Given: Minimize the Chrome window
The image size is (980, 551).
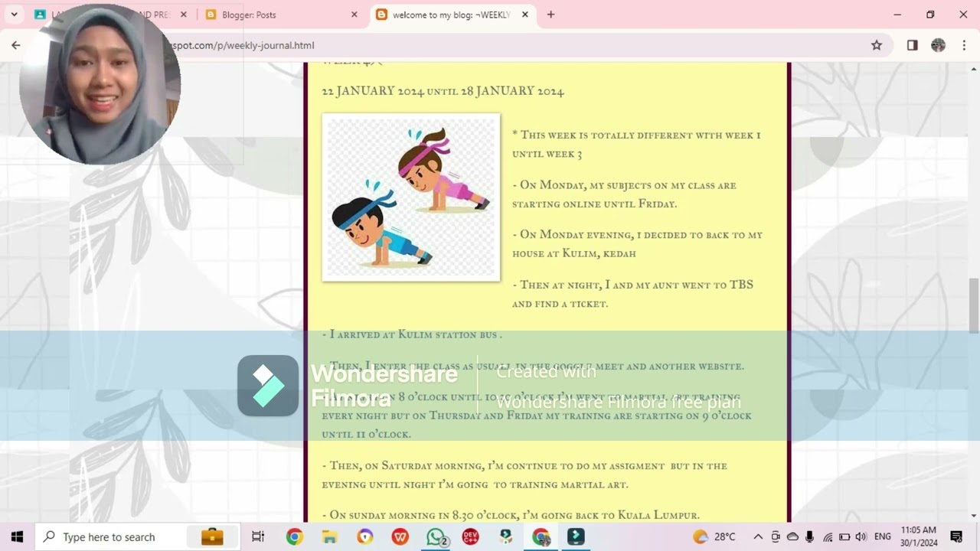Looking at the screenshot, I should pos(897,15).
